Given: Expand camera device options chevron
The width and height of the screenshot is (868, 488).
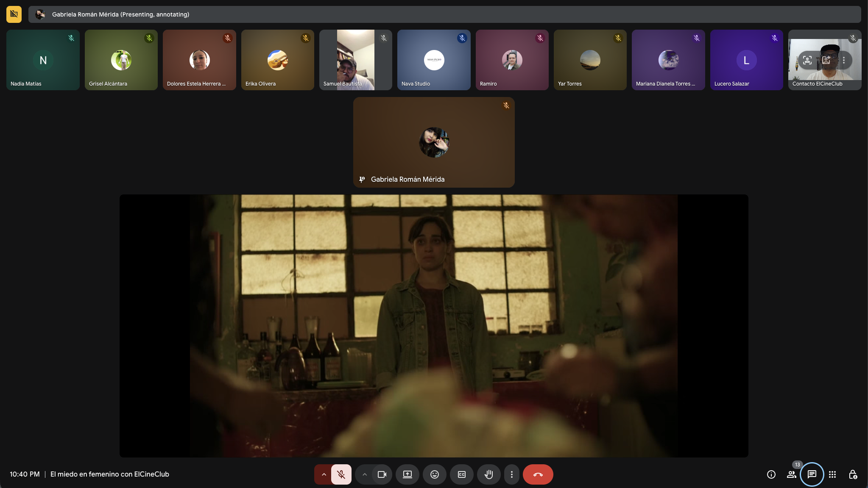Looking at the screenshot, I should (365, 474).
